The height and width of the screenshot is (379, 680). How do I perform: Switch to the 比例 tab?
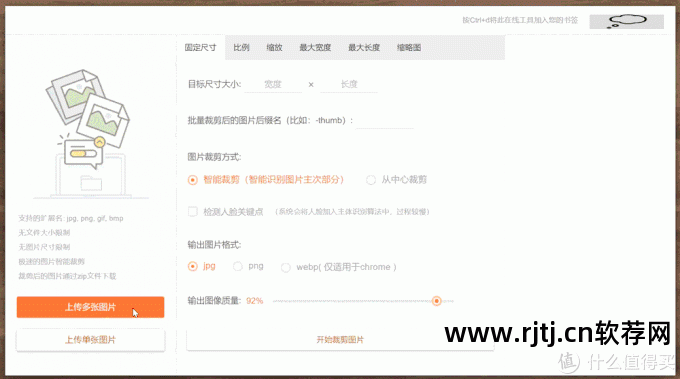[241, 47]
